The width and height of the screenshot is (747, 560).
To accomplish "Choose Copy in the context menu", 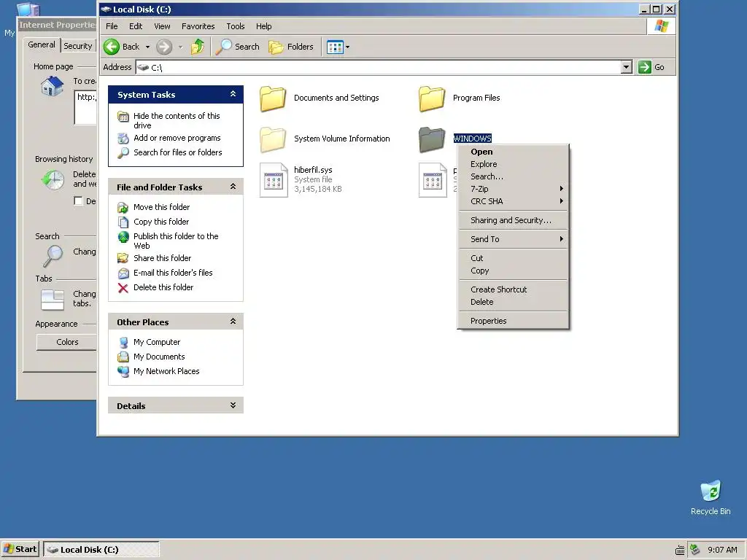I will coord(513,271).
